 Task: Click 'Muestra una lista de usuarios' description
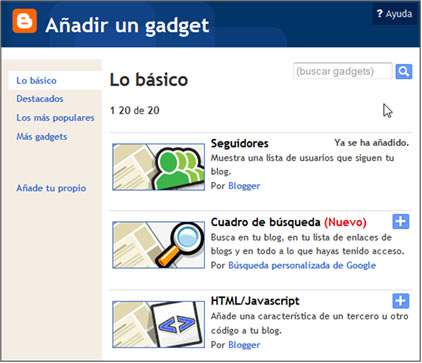[x=302, y=165]
